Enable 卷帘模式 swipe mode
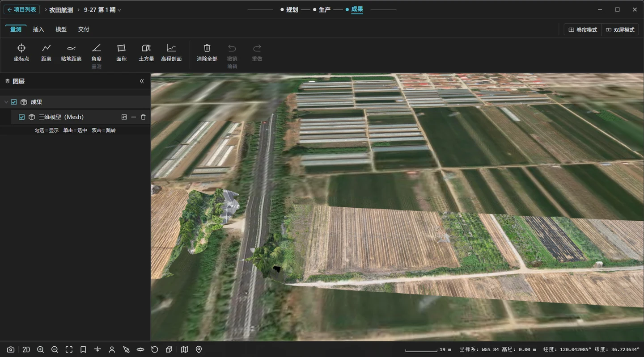Screen dimensions: 644x357 click(583, 29)
